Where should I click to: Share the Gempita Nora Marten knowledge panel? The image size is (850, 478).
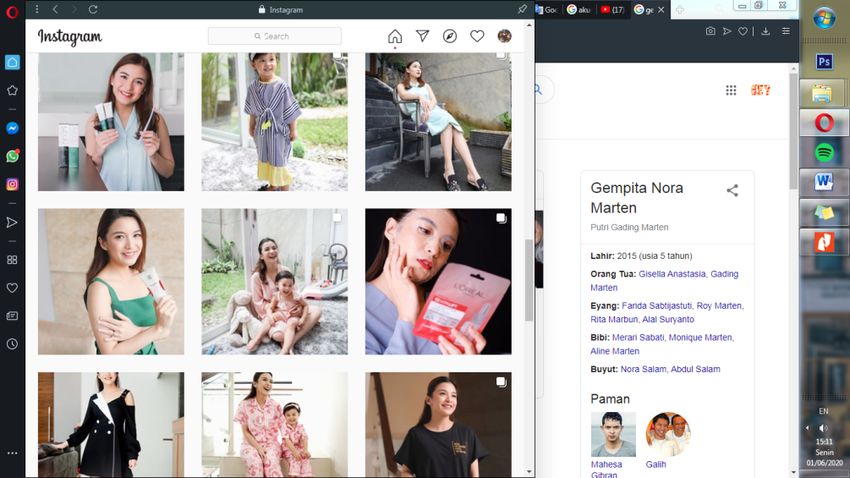732,190
